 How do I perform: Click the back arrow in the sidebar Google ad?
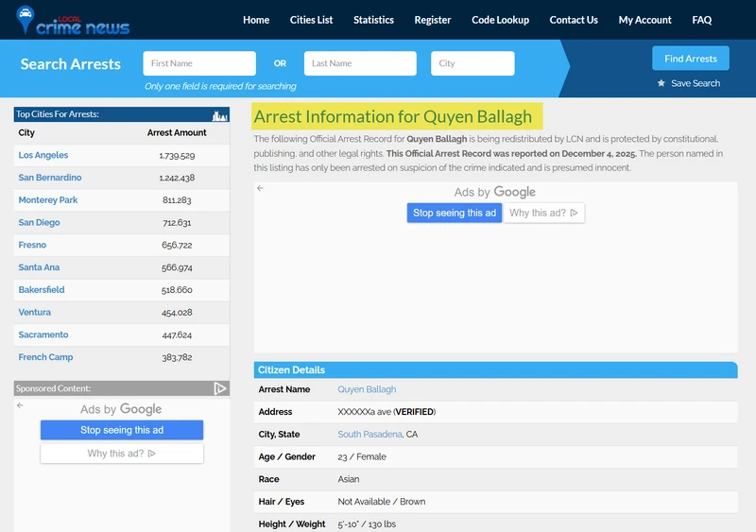20,405
